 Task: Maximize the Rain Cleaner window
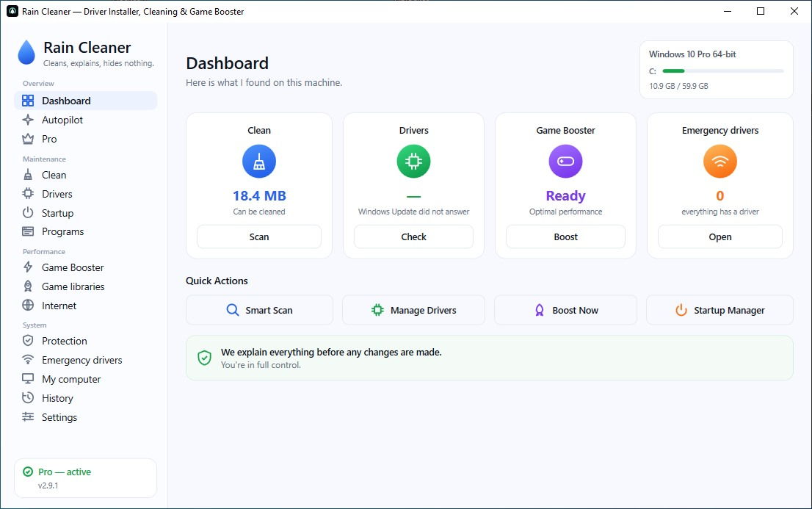tap(760, 11)
